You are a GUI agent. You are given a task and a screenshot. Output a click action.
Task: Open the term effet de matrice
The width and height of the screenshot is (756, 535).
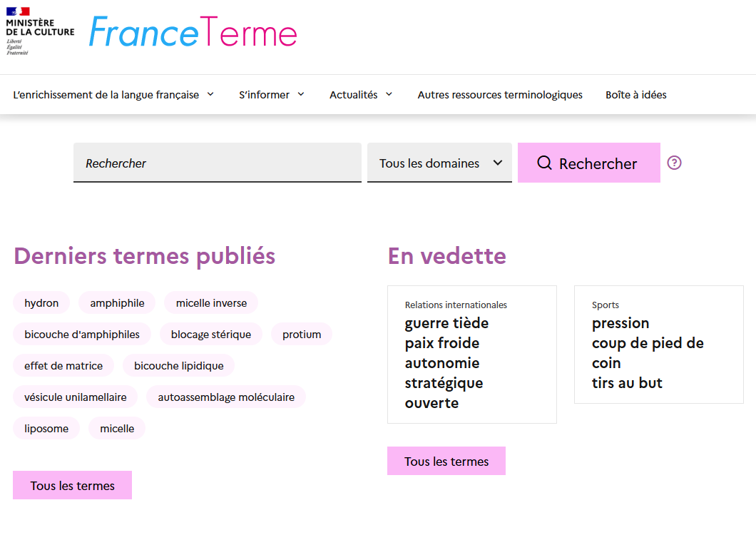tap(63, 366)
